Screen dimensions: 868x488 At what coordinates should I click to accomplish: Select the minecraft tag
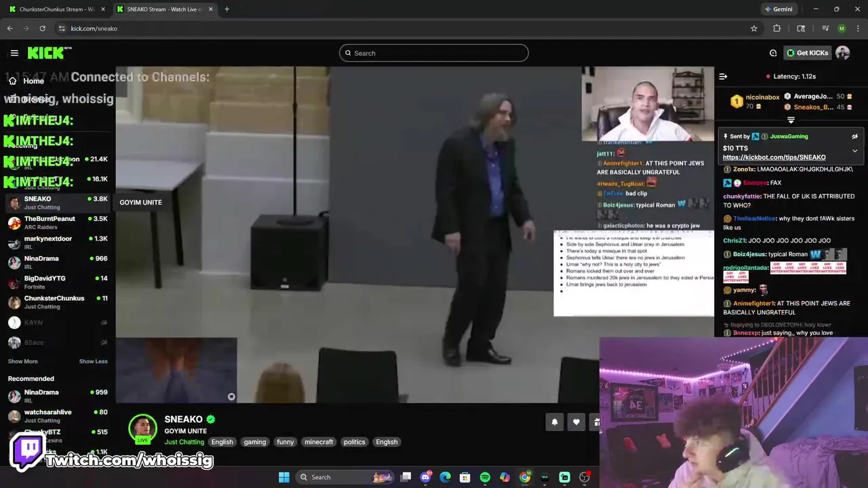(x=319, y=442)
